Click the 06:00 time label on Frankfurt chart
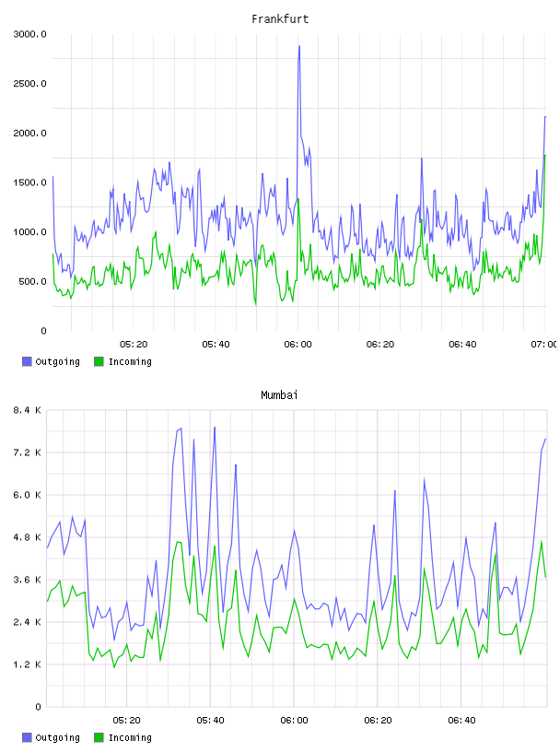Viewport: 560px width, 752px height. tap(297, 344)
